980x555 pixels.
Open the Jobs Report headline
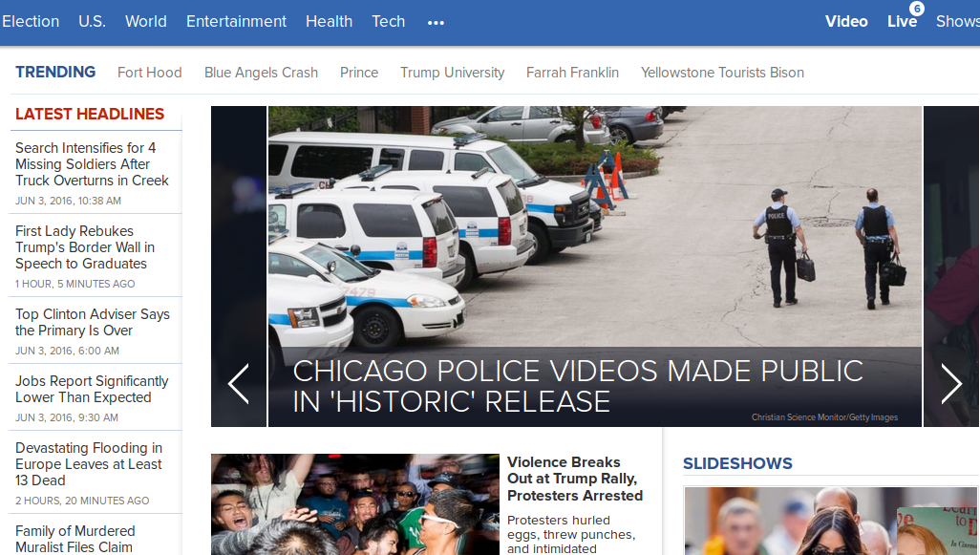[x=92, y=389]
